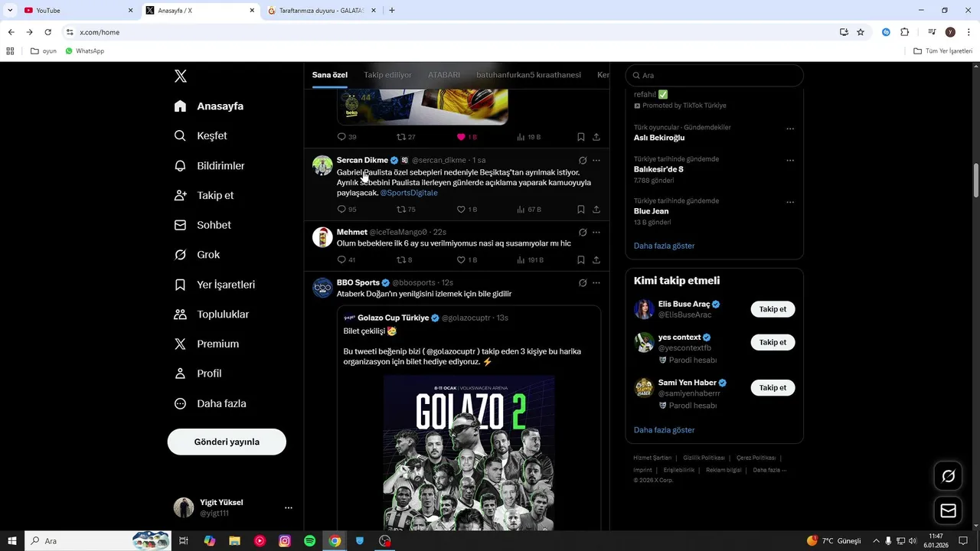Open Instagram from the taskbar
The height and width of the screenshot is (551, 980).
point(285,541)
